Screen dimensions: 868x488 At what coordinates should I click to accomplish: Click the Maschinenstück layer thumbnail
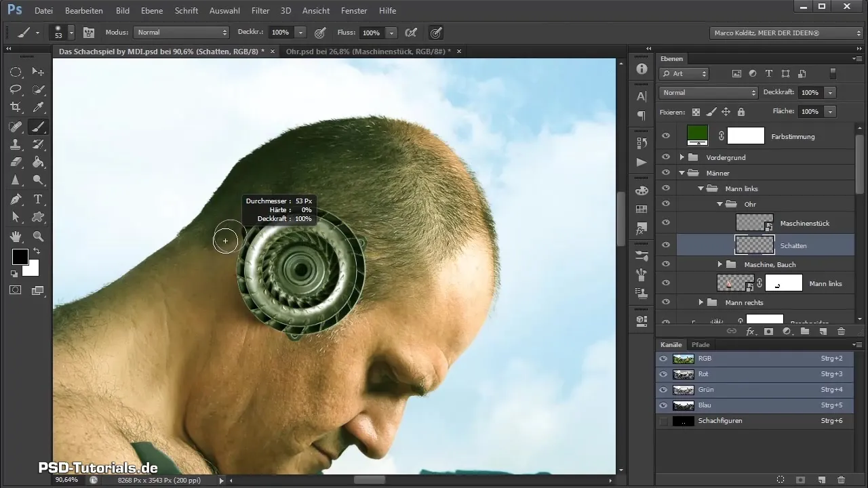[754, 223]
